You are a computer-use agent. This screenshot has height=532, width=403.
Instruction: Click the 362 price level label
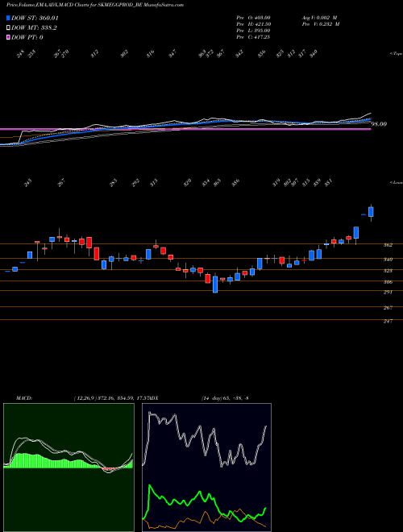388,245
